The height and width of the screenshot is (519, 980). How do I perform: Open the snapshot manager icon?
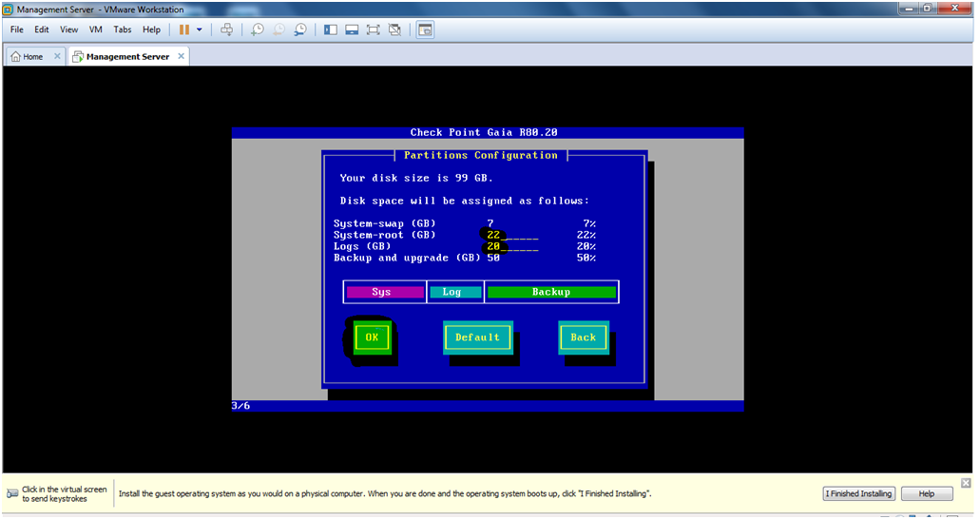(300, 29)
